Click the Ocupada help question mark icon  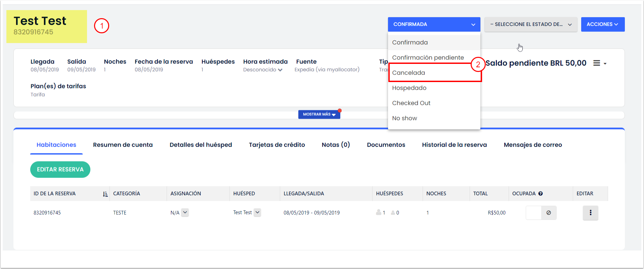coord(541,194)
